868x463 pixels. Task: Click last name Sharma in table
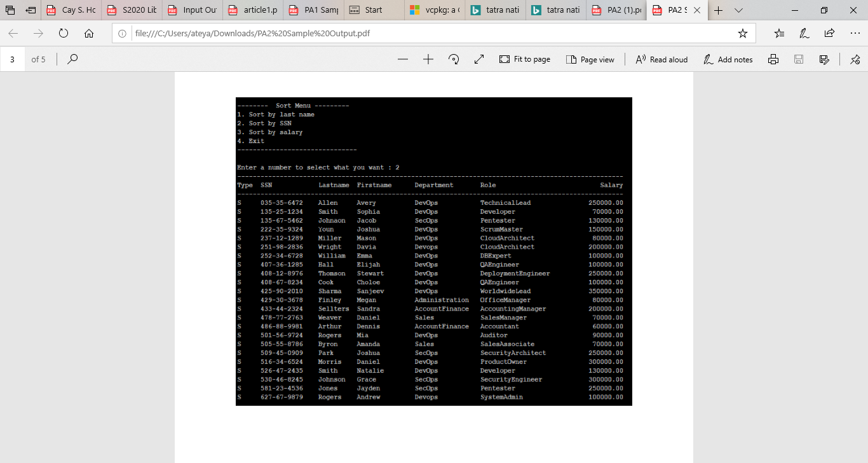coord(330,291)
